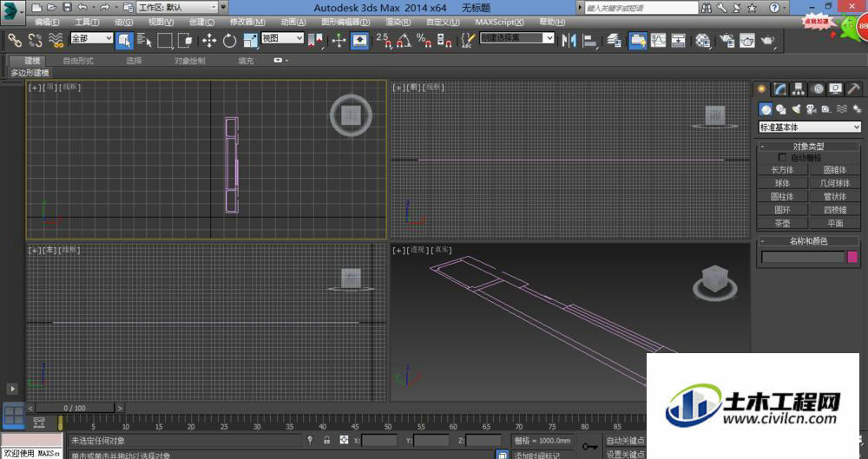Screen dimensions: 868x459
Task: Switch to the 自由形式 ribbon tab
Action: [x=78, y=61]
